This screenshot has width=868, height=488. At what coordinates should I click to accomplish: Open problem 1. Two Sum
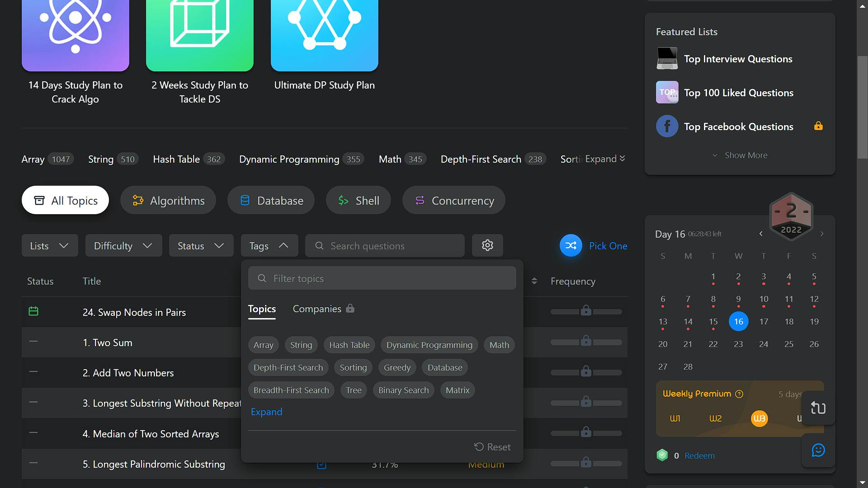tap(108, 343)
